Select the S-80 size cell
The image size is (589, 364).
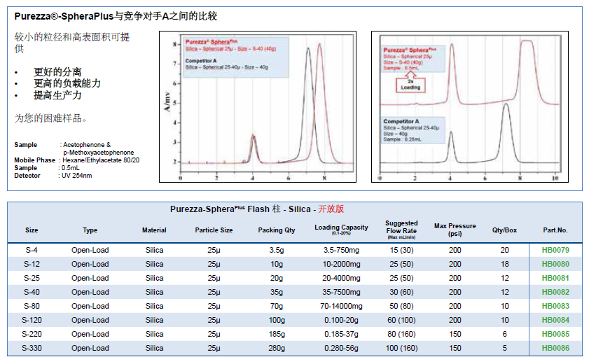coord(32,306)
